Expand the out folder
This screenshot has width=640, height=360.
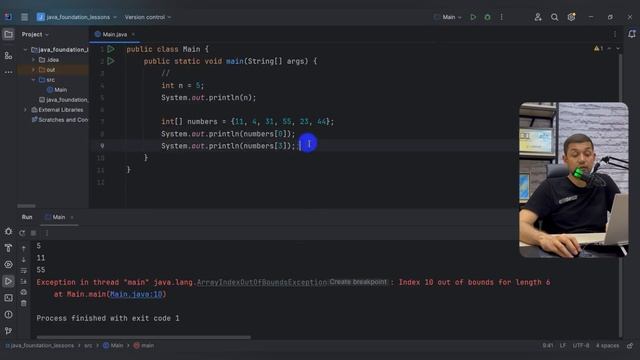pyautogui.click(x=33, y=70)
